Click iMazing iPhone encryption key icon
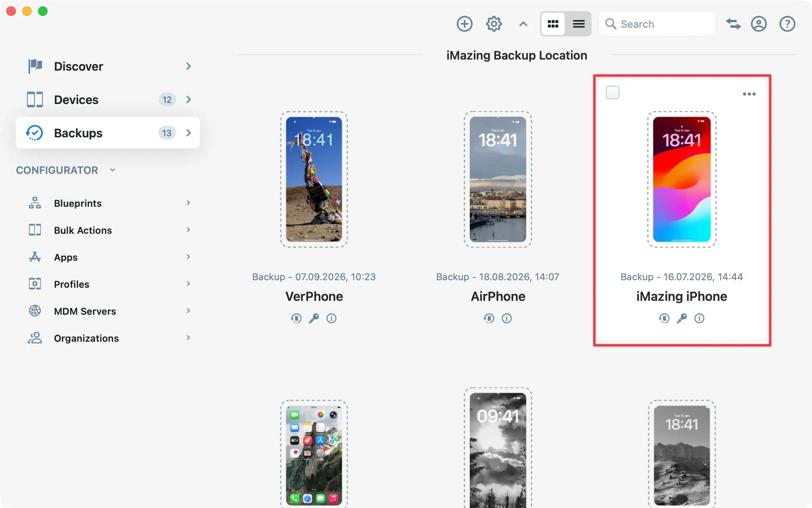Viewport: 812px width, 508px height. [682, 318]
